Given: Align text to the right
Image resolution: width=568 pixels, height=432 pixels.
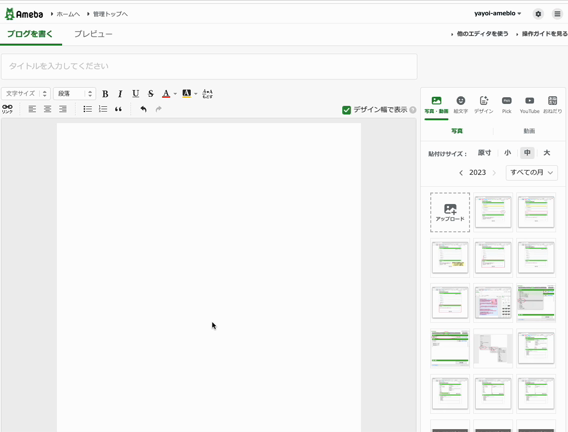Looking at the screenshot, I should tap(63, 109).
